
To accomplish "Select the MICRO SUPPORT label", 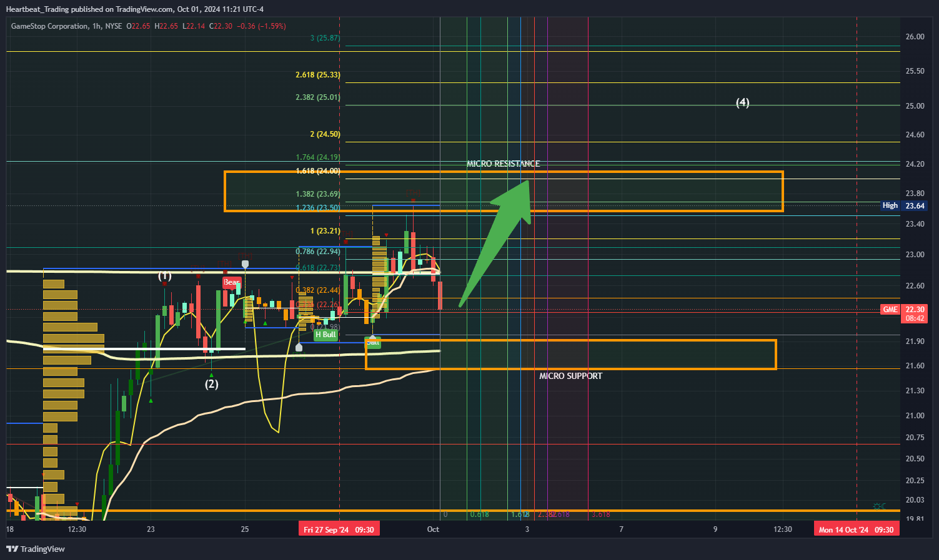I will (x=570, y=376).
